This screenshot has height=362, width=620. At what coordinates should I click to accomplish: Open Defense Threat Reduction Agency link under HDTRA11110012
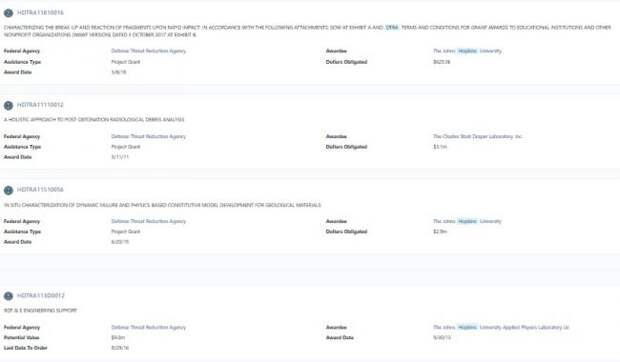coord(148,136)
